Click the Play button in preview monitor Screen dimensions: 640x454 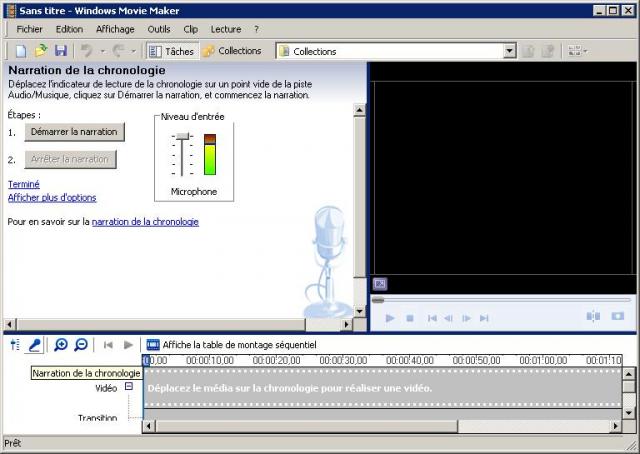click(x=390, y=318)
